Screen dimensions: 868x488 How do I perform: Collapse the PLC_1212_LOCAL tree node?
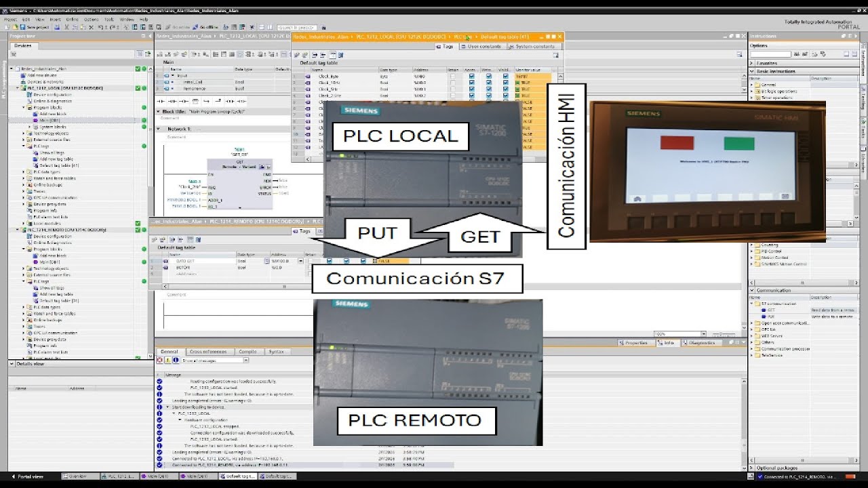(18, 88)
